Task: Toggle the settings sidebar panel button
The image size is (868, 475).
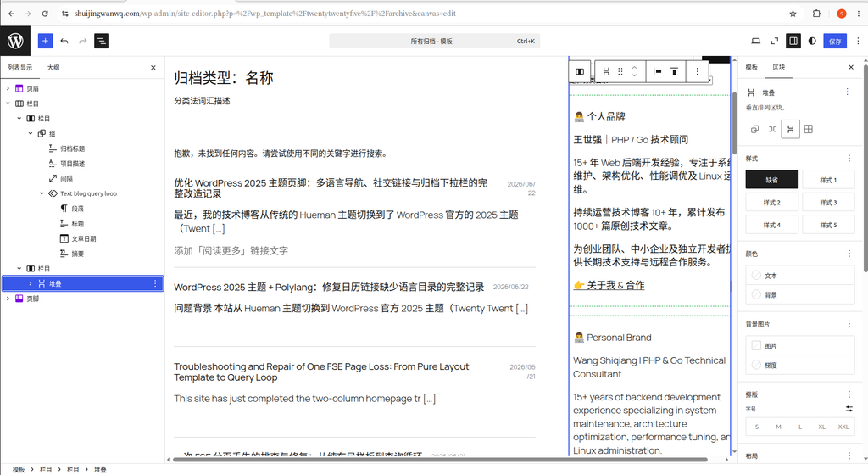Action: (x=793, y=41)
